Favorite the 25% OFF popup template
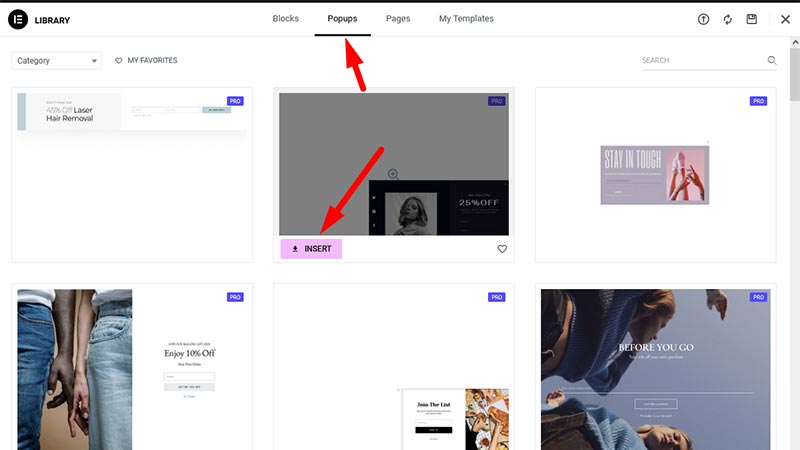Image resolution: width=800 pixels, height=450 pixels. coord(502,249)
